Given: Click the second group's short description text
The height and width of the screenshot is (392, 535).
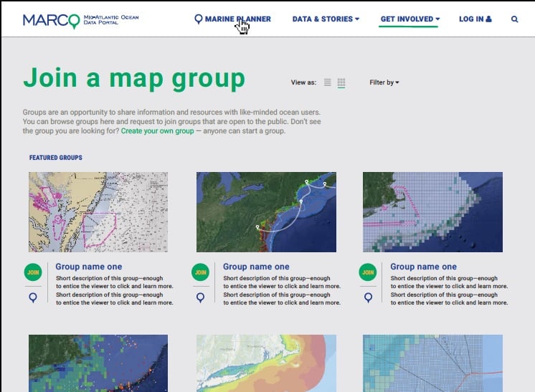Looking at the screenshot, I should (x=282, y=290).
